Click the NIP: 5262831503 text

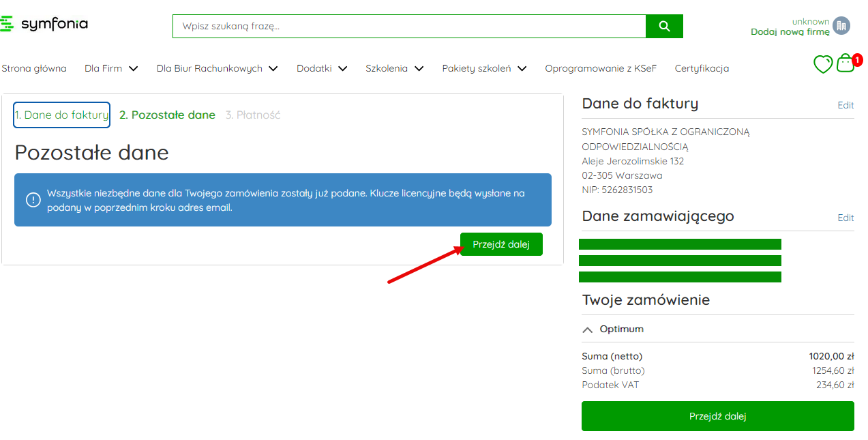(617, 190)
